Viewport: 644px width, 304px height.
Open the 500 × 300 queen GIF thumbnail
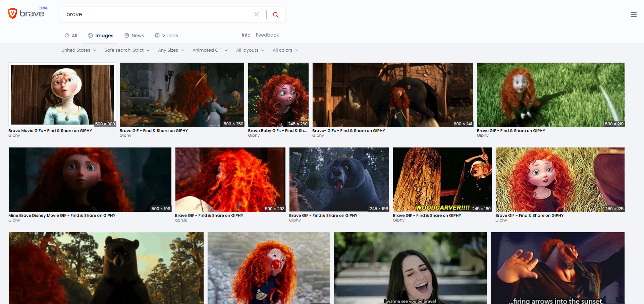pos(62,95)
